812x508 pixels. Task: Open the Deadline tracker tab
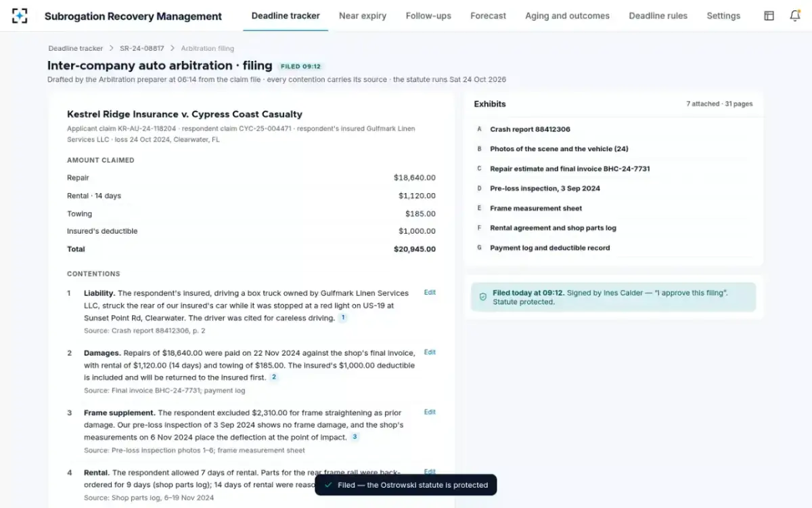pyautogui.click(x=286, y=16)
